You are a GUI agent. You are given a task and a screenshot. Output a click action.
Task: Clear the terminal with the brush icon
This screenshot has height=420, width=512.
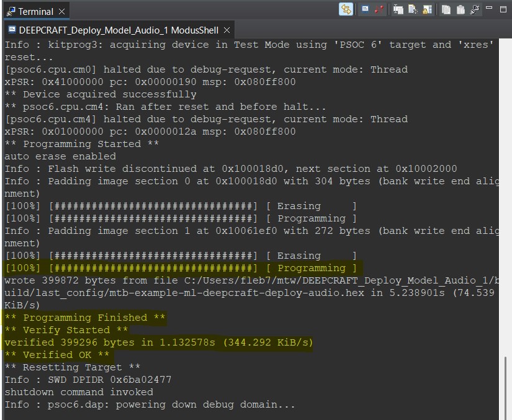[x=474, y=9]
